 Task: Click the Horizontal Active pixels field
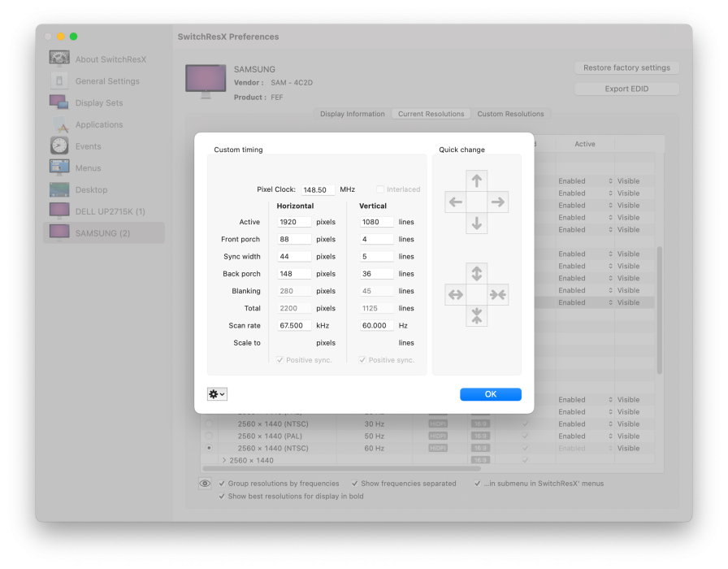point(294,222)
